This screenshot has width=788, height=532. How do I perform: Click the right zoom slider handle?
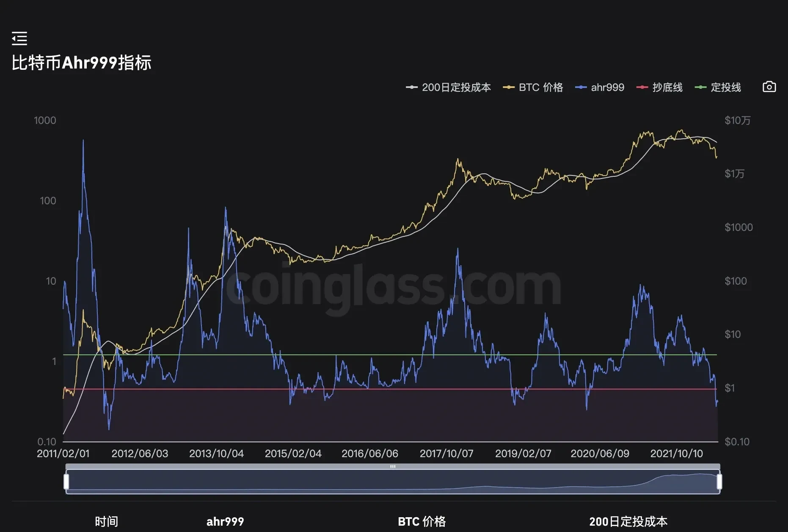(719, 482)
